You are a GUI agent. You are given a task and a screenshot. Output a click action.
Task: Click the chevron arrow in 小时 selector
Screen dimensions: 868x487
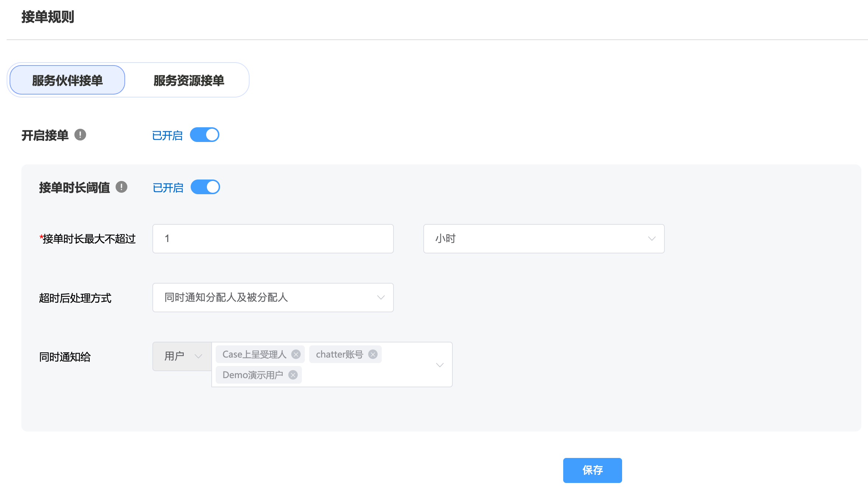(652, 239)
